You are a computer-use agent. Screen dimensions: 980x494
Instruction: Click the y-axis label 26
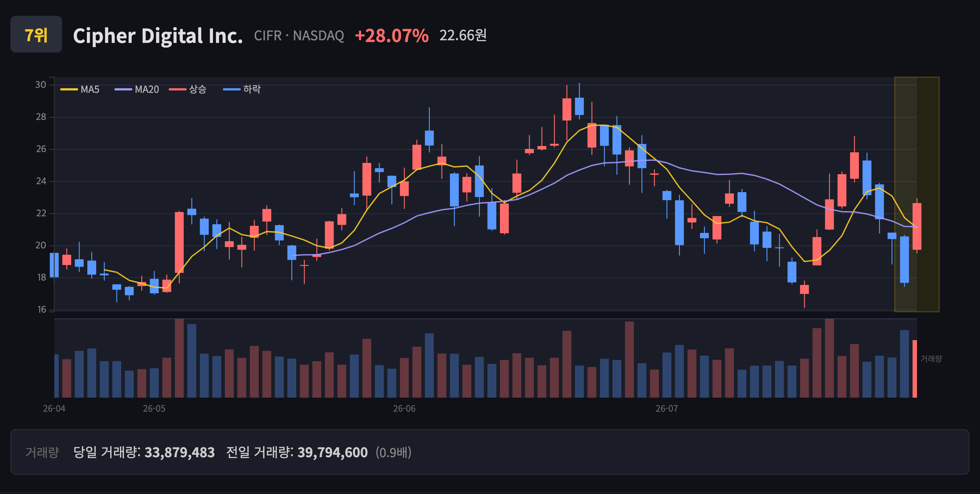41,149
